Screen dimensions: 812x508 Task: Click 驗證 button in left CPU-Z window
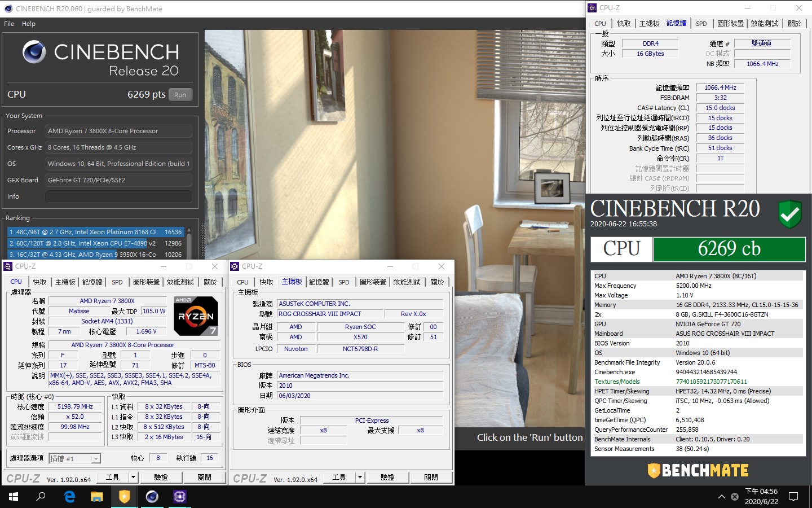pos(161,477)
